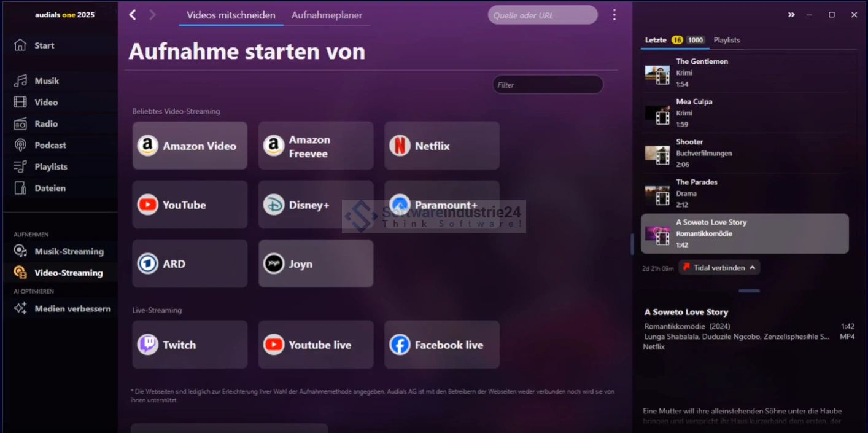Click the Amazon Video button
This screenshot has height=433, width=868.
click(x=190, y=146)
